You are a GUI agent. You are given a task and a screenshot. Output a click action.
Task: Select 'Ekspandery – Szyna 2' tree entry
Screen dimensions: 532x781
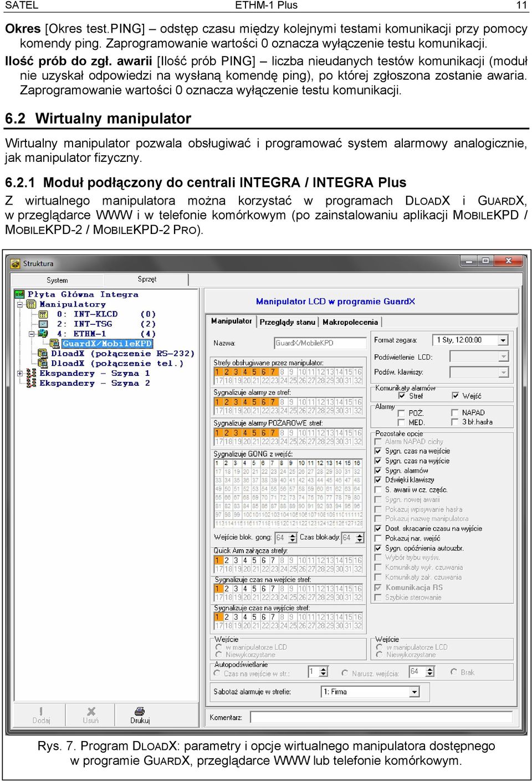(95, 383)
